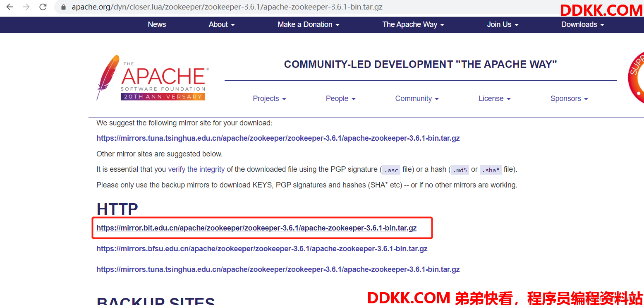Expand the People dropdown
644x305 pixels.
[341, 98]
